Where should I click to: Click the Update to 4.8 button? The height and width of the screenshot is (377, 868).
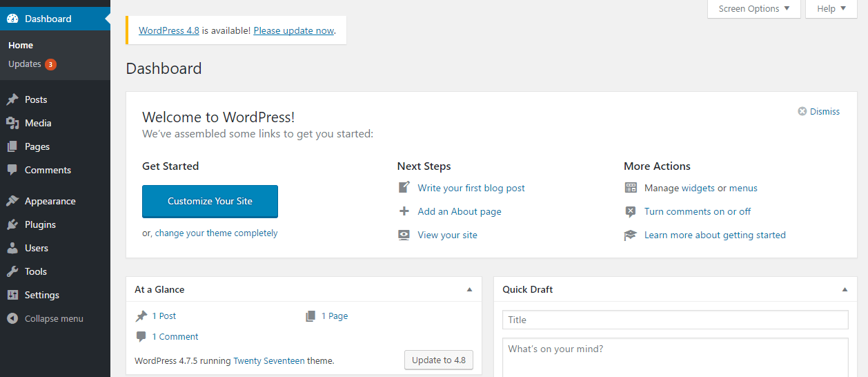pyautogui.click(x=439, y=360)
